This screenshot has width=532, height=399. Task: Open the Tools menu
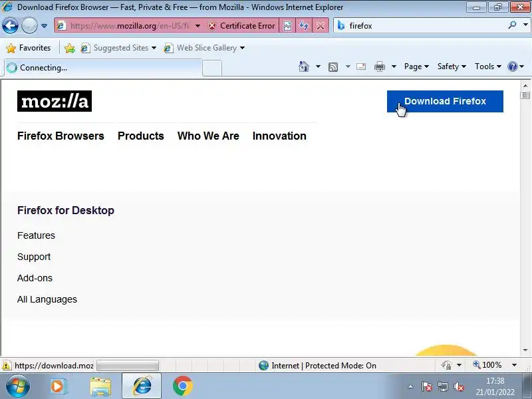(488, 66)
